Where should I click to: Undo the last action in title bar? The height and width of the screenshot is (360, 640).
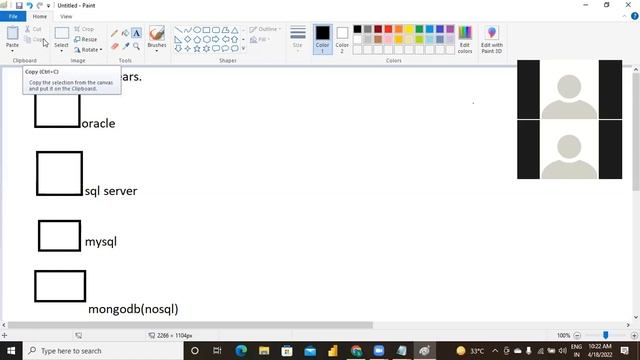(x=29, y=5)
